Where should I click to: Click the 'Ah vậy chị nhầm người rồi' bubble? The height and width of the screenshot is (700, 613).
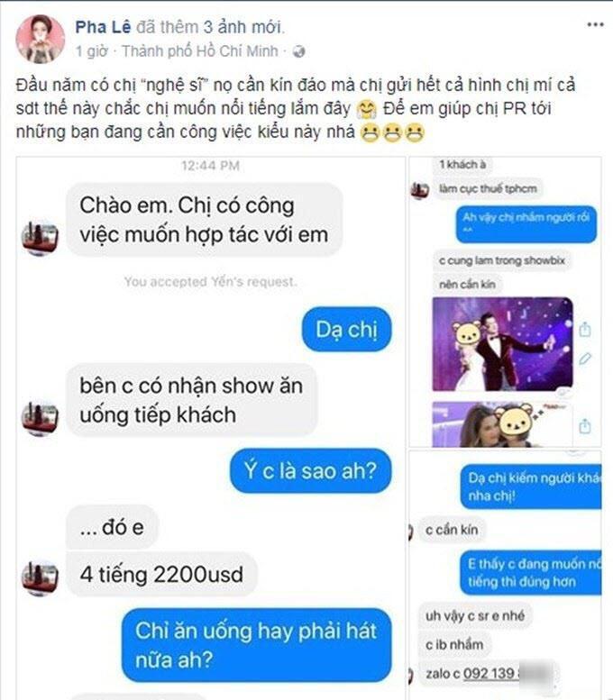pos(526,224)
